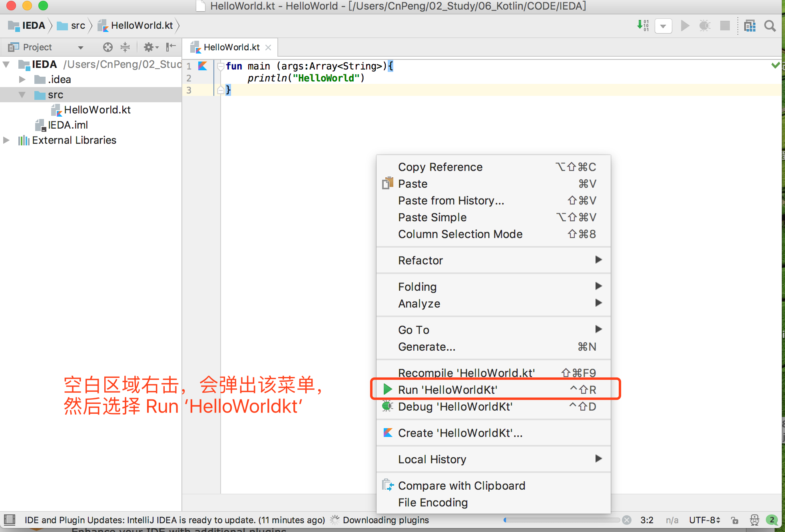Choose Debug 'HelloWorldKt' from context menu

tap(494, 407)
